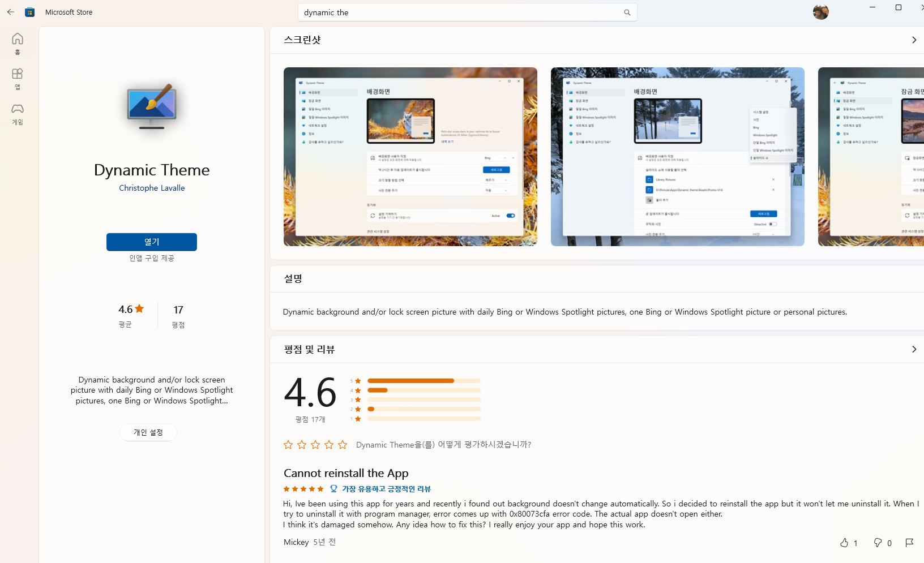Click the '평점 17개' ratings count label
This screenshot has height=563, width=924.
(x=310, y=419)
